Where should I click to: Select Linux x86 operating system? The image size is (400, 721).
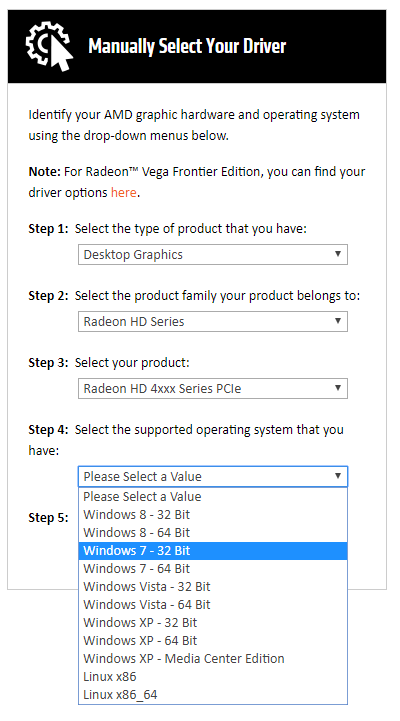click(213, 677)
